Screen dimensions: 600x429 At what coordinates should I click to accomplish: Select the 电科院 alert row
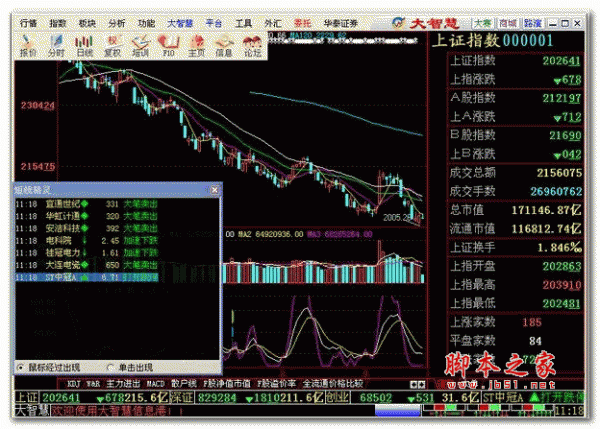click(87, 241)
